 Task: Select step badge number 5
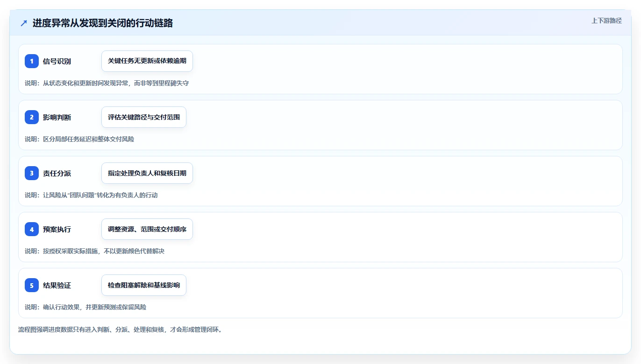(x=32, y=285)
